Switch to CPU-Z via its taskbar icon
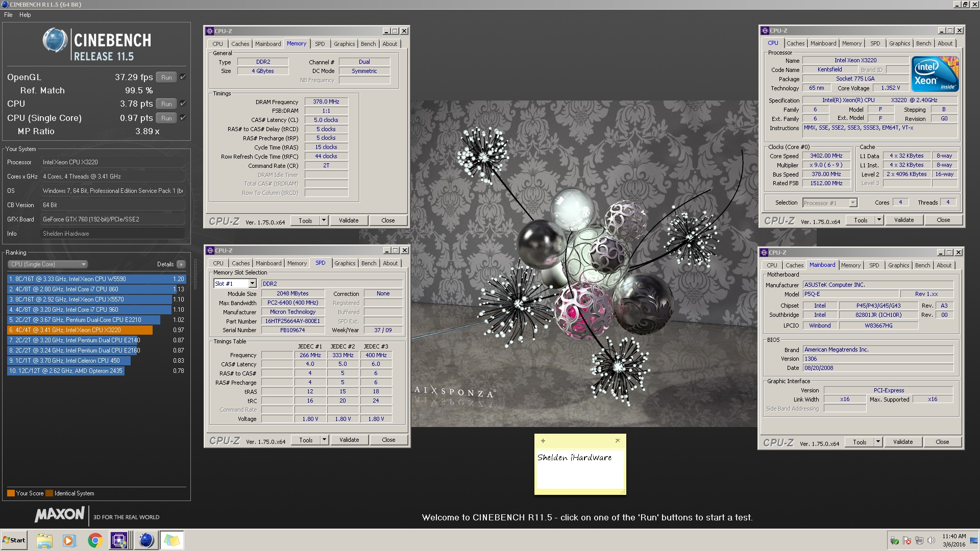The height and width of the screenshot is (551, 980). 119,540
